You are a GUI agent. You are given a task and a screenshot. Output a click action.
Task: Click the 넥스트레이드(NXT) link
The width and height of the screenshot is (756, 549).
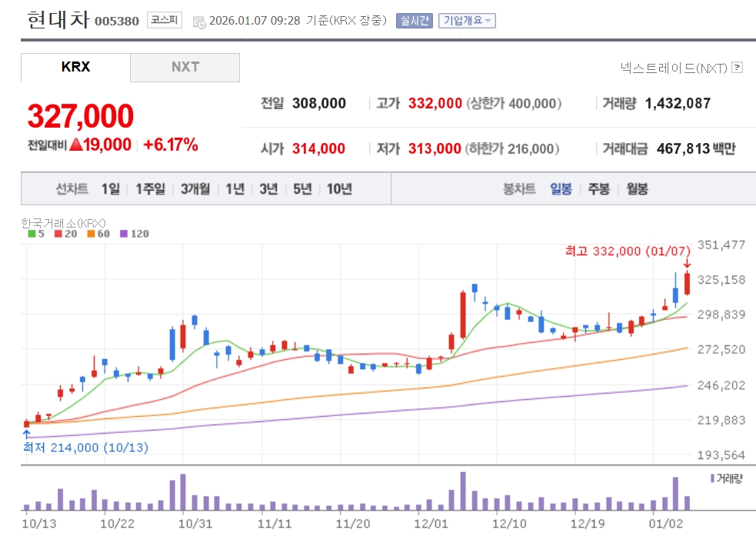point(674,68)
